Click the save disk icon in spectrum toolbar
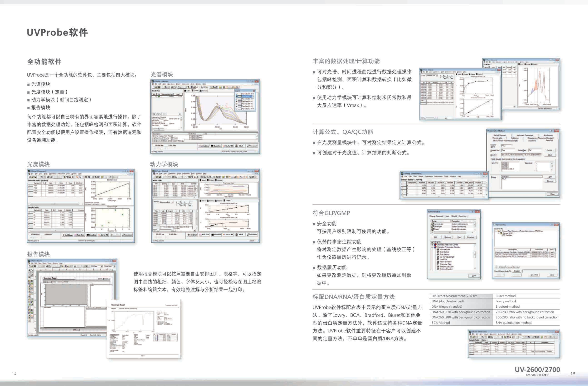The height and width of the screenshot is (386, 588). click(x=160, y=87)
